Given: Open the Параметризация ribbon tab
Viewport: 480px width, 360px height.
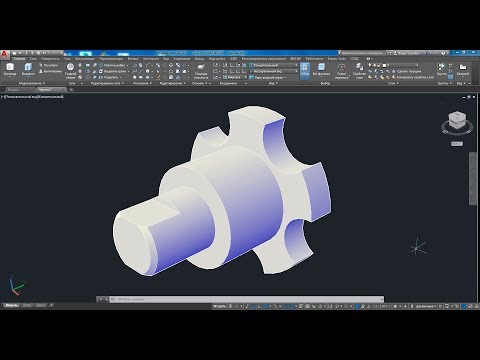Looking at the screenshot, I should pyautogui.click(x=111, y=59).
